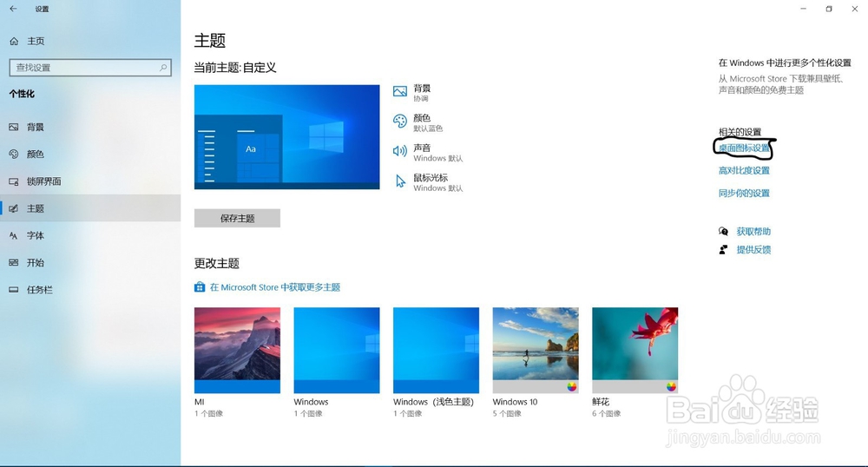Click the 背景 picture icon in sidebar
This screenshot has width=868, height=467.
tap(14, 128)
